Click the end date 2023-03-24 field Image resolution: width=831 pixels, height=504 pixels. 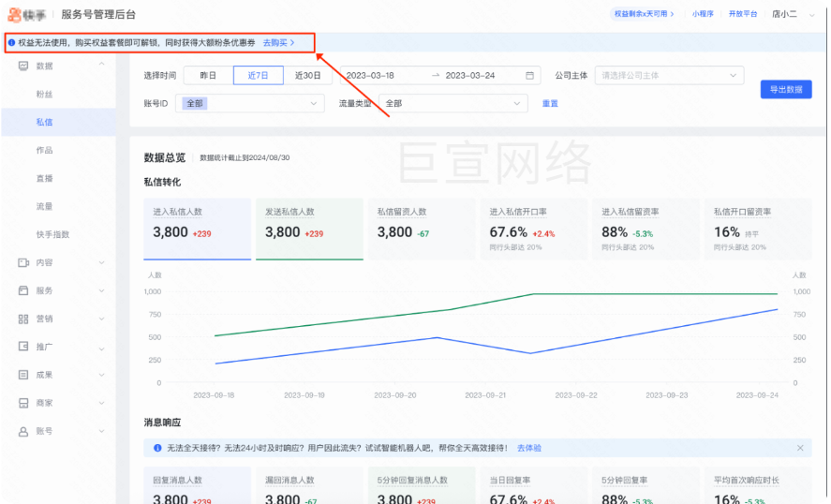(470, 75)
